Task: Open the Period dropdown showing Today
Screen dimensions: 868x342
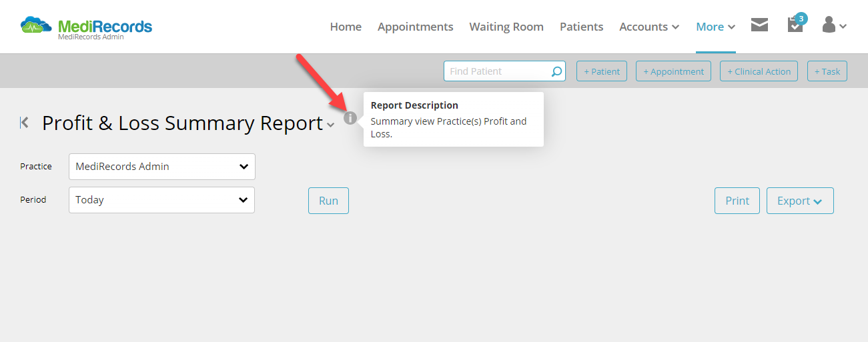Action: click(162, 200)
